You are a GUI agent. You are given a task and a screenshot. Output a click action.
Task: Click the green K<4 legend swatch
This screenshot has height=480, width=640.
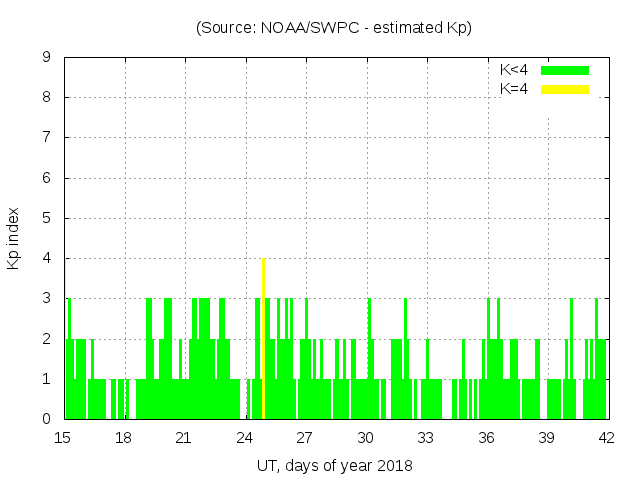click(x=565, y=70)
